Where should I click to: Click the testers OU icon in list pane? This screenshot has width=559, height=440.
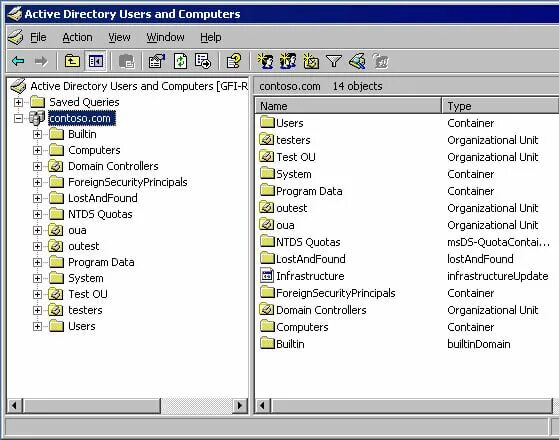click(x=266, y=139)
